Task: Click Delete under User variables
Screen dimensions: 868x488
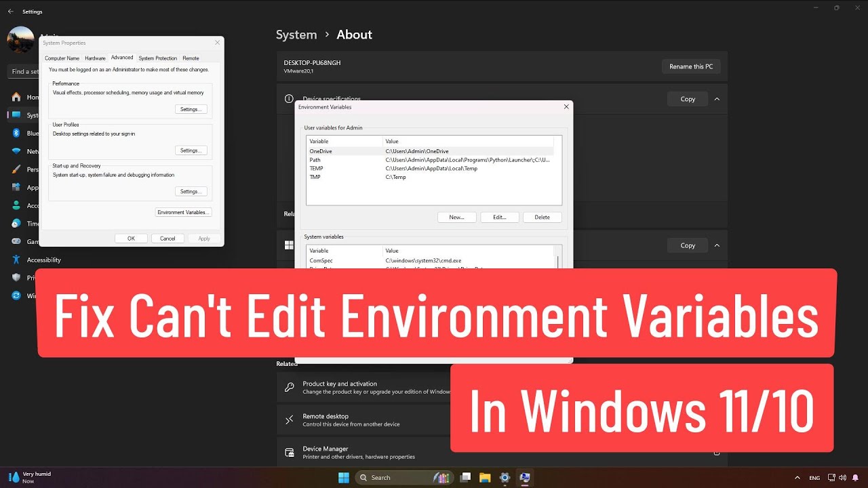Action: [542, 218]
